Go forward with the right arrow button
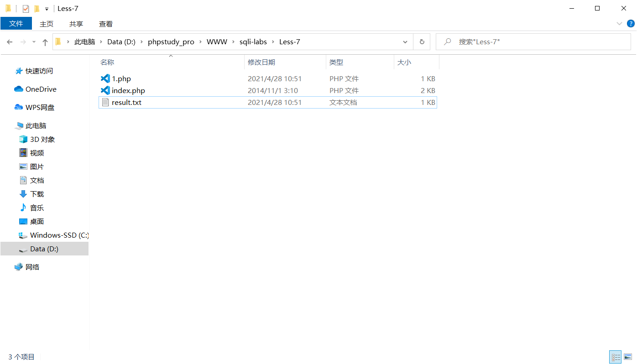 click(23, 42)
